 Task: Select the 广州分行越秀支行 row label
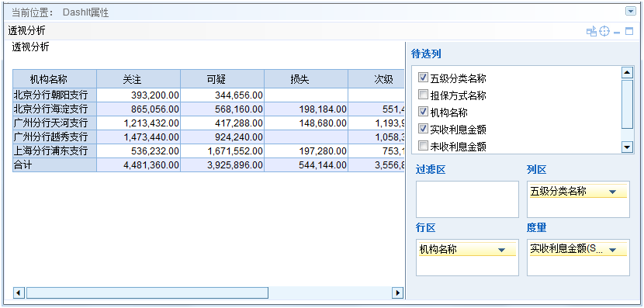(x=54, y=137)
